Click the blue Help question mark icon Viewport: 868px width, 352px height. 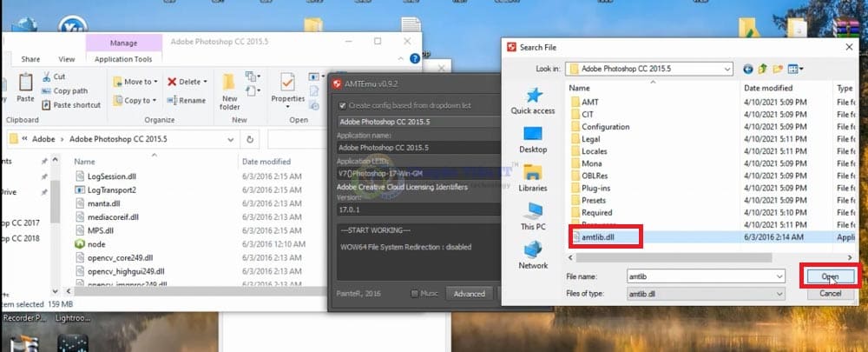[415, 58]
